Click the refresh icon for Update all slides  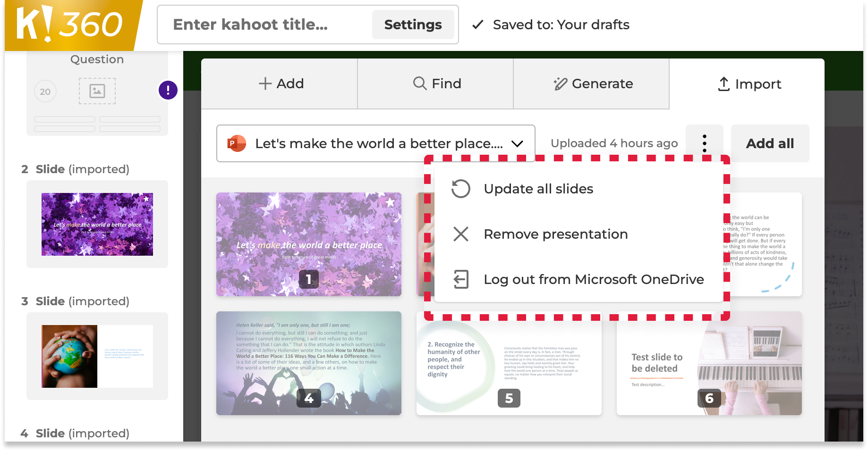point(460,189)
